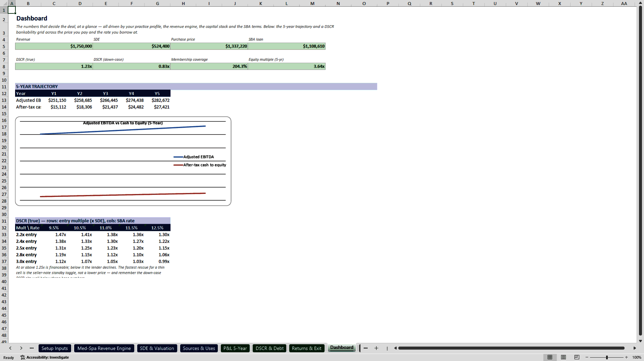Select column AA header

tap(624, 3)
